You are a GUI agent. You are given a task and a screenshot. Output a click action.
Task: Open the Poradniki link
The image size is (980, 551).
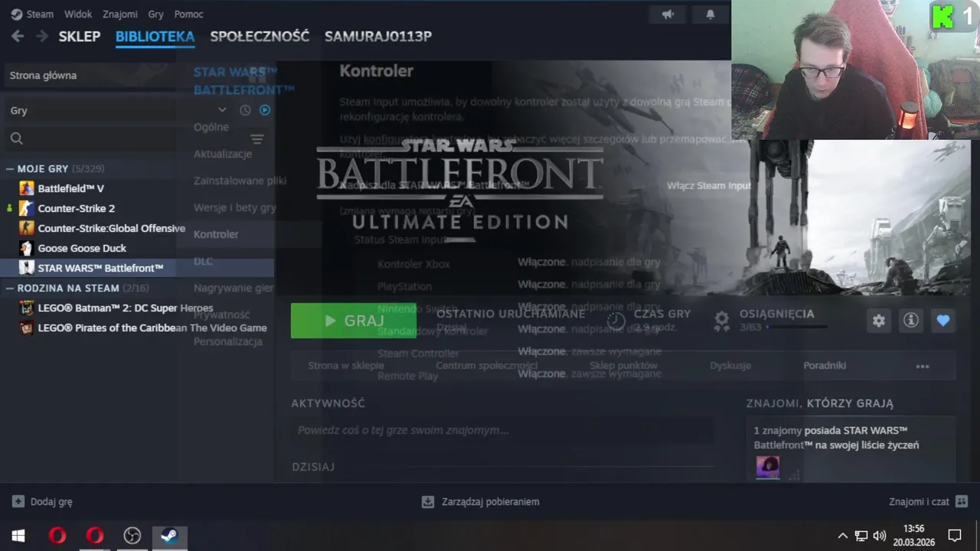(825, 366)
